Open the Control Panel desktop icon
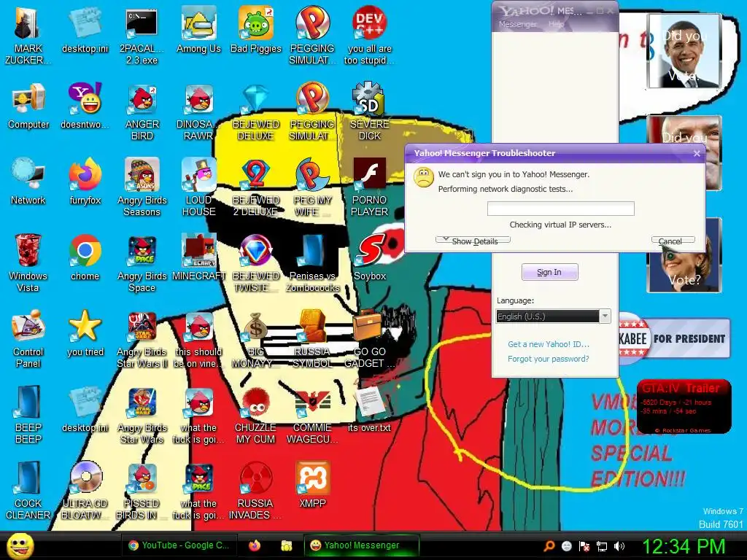The image size is (747, 560). click(x=28, y=338)
